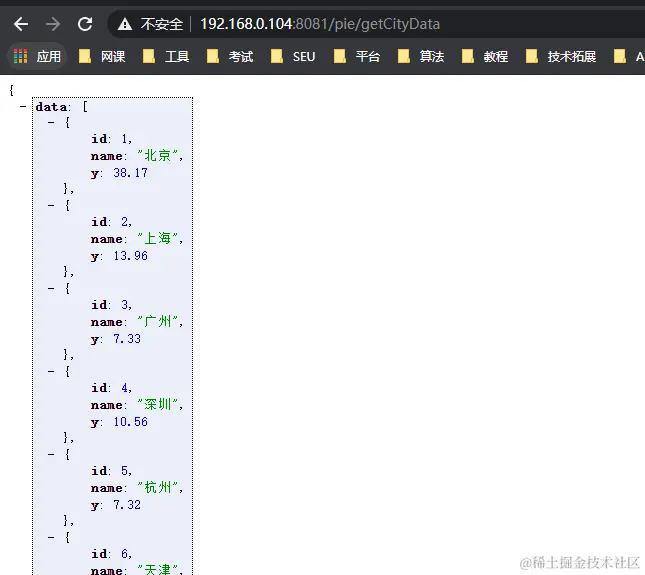Click the name value "广州"
The image size is (645, 575).
(158, 321)
